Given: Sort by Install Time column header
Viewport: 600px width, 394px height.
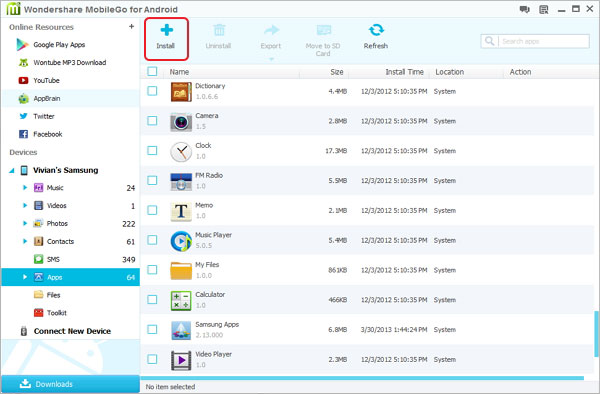Looking at the screenshot, I should (x=404, y=72).
